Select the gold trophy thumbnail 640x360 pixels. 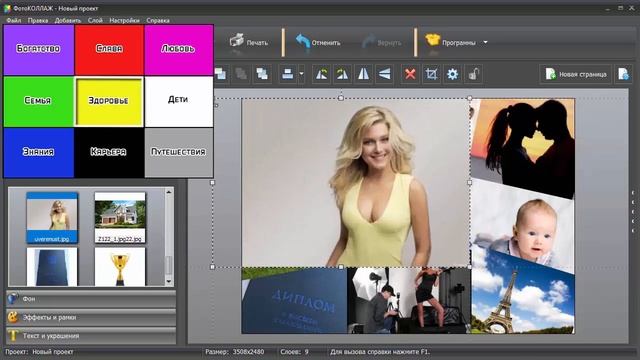click(x=120, y=267)
